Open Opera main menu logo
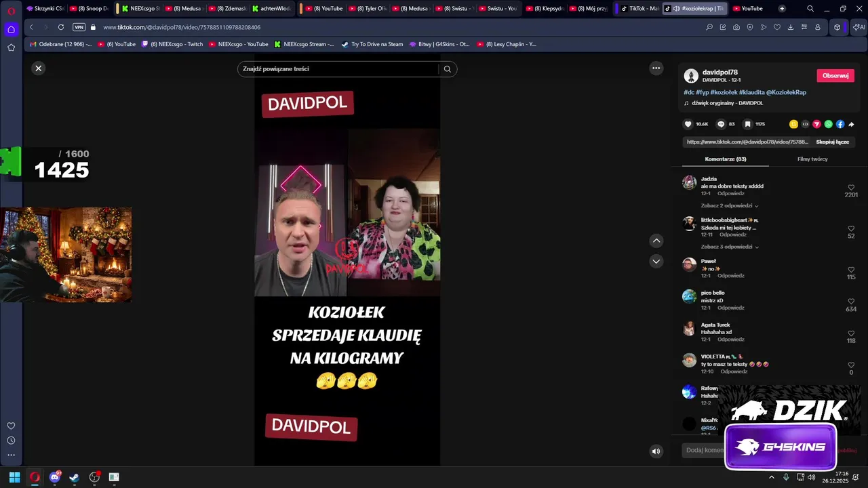 click(x=11, y=10)
